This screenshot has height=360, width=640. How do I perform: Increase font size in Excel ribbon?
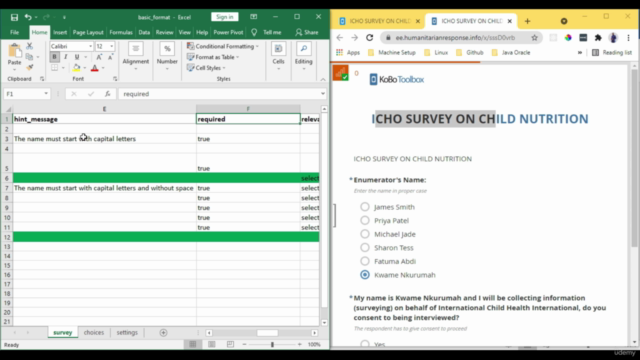pyautogui.click(x=99, y=57)
